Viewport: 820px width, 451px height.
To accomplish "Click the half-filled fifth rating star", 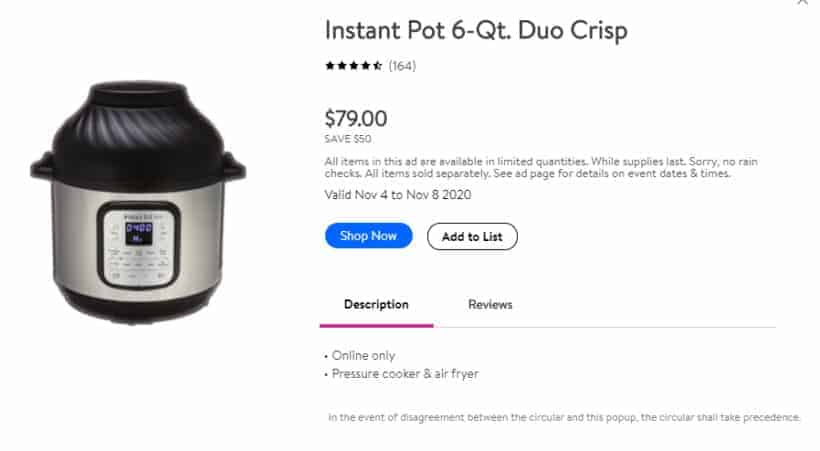I will click(x=377, y=66).
